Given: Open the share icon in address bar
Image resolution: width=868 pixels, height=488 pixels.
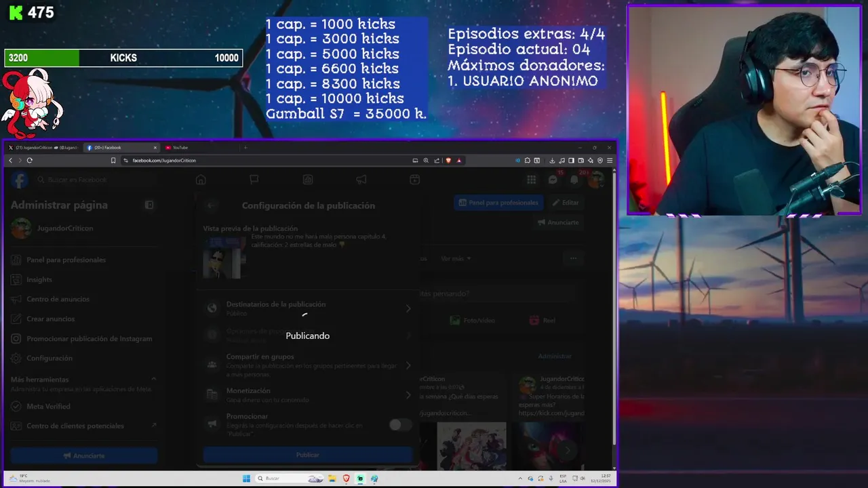Looking at the screenshot, I should [437, 161].
